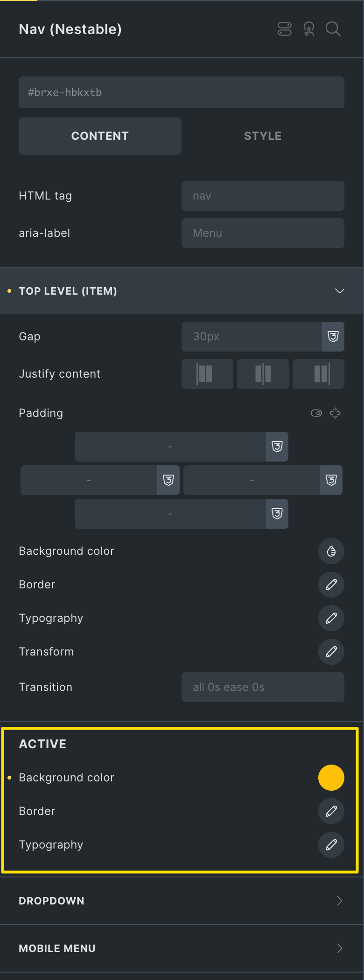The image size is (364, 980).
Task: Click the Border pencil in Active section
Action: [x=331, y=811]
